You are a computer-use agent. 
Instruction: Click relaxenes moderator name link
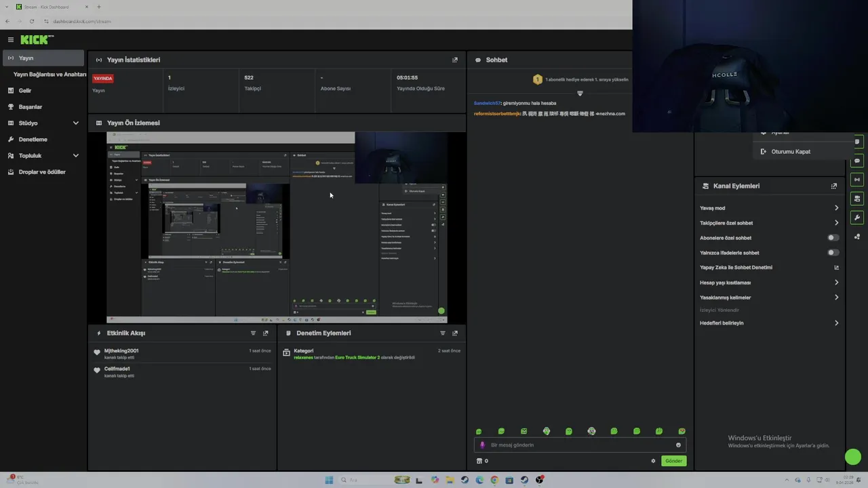pyautogui.click(x=303, y=357)
